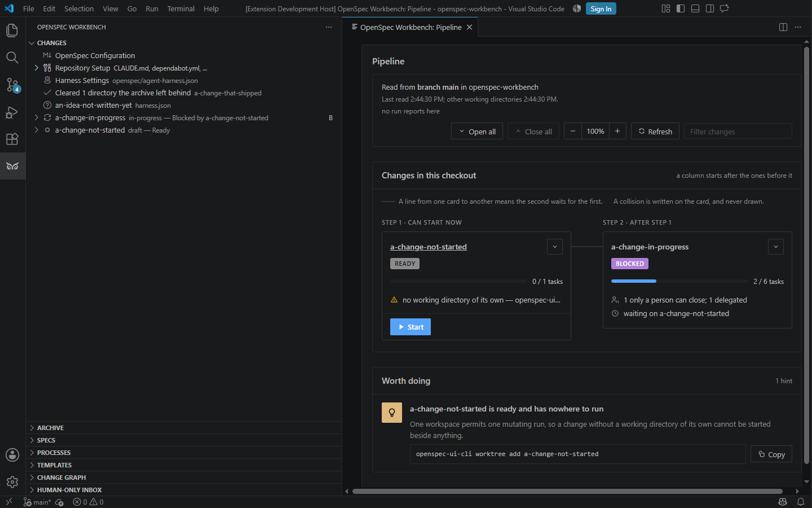Viewport: 812px width, 508px height.
Task: Open the Accounts menu in activity bar
Action: (x=12, y=455)
